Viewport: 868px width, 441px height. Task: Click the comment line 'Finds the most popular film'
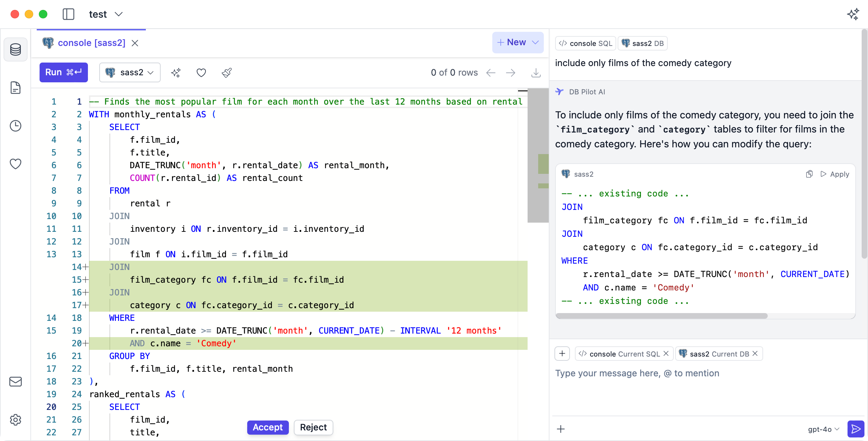(306, 102)
